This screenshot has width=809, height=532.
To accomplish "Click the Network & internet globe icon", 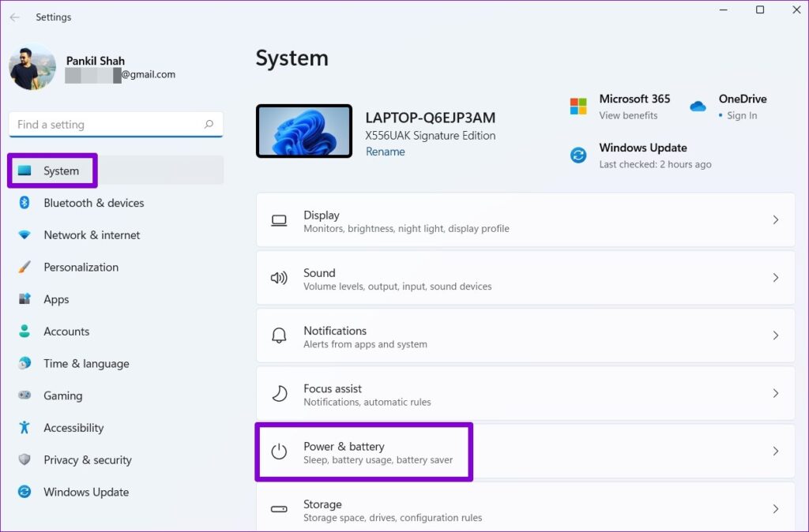I will point(21,234).
